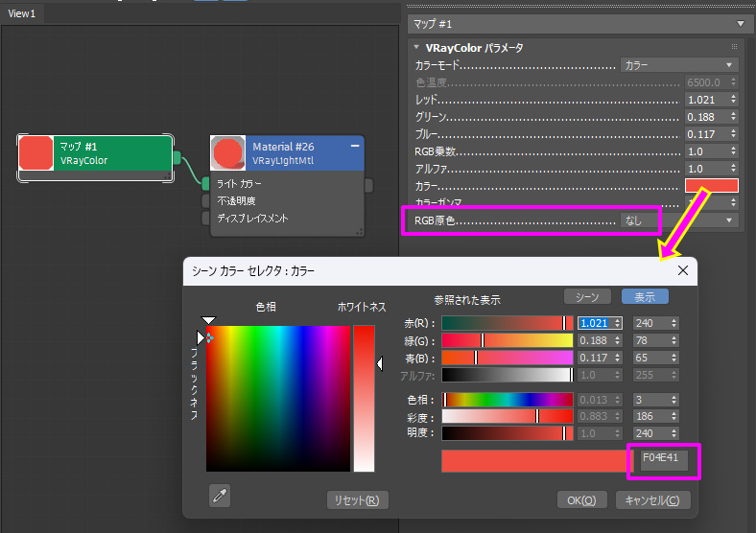Image resolution: width=756 pixels, height=533 pixels.
Task: Click the 赤(R) float field 1.021
Action: 596,323
